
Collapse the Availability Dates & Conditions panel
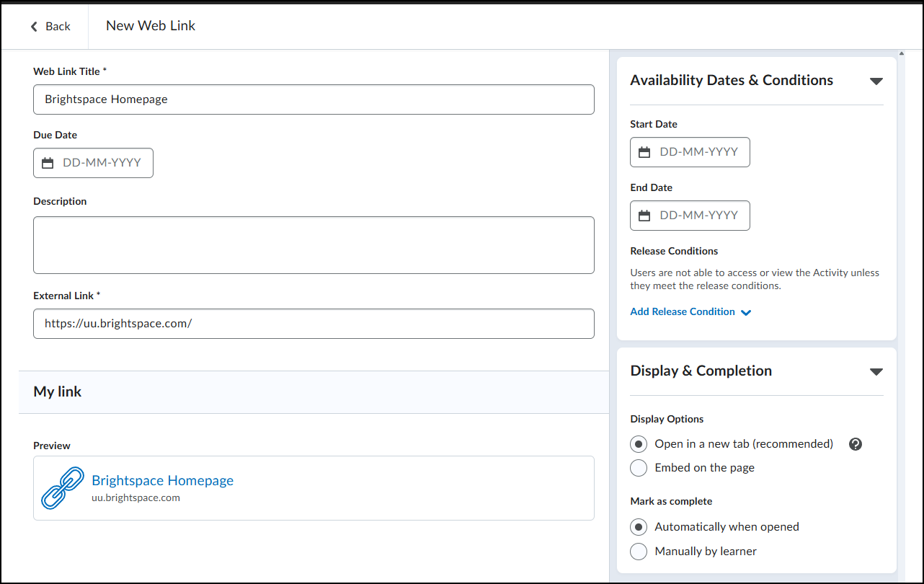click(876, 81)
